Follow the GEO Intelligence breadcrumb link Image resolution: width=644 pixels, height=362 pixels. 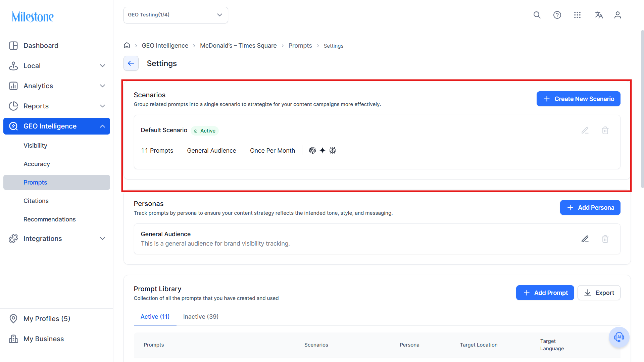click(x=165, y=46)
